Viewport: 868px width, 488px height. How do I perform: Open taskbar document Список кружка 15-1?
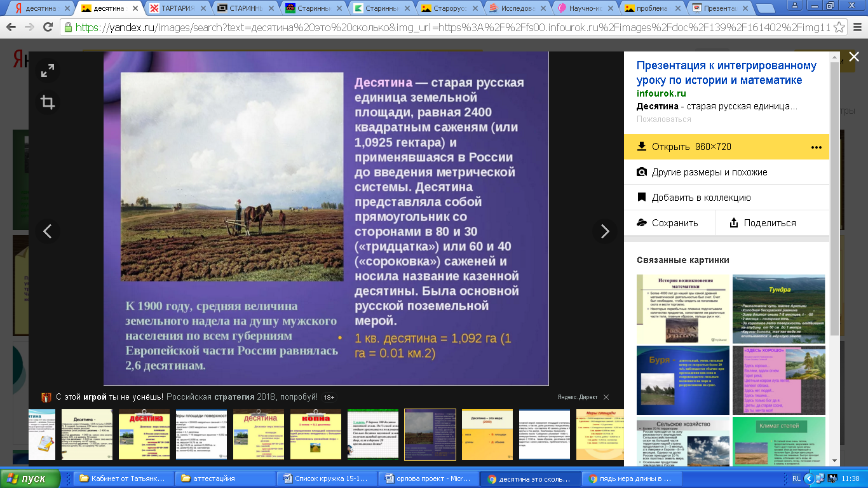click(327, 478)
